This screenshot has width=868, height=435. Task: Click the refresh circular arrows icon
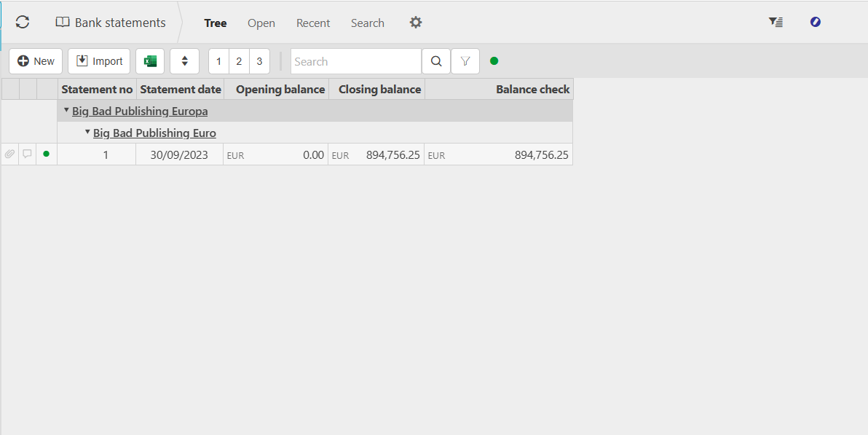pyautogui.click(x=22, y=22)
